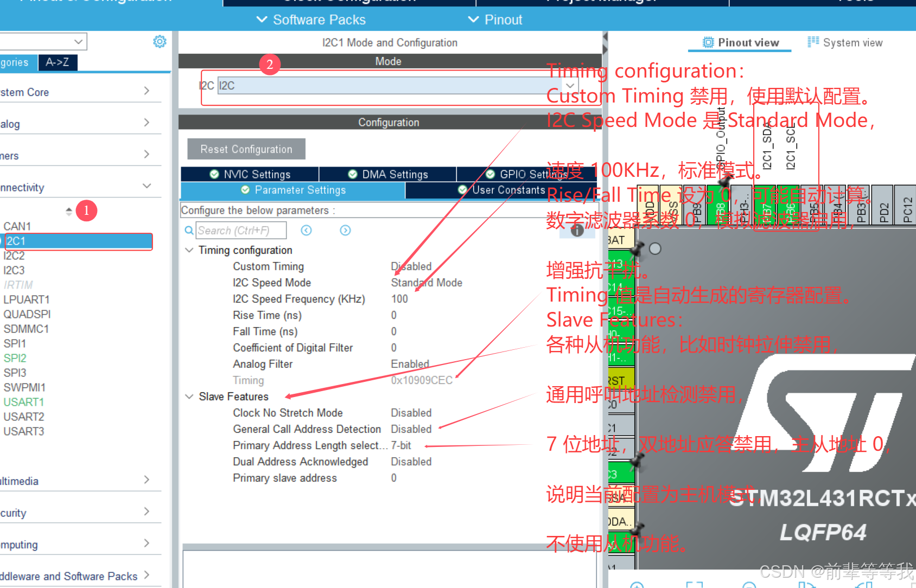Click the Dual Address Acknowledged value
The image size is (916, 588).
point(411,462)
